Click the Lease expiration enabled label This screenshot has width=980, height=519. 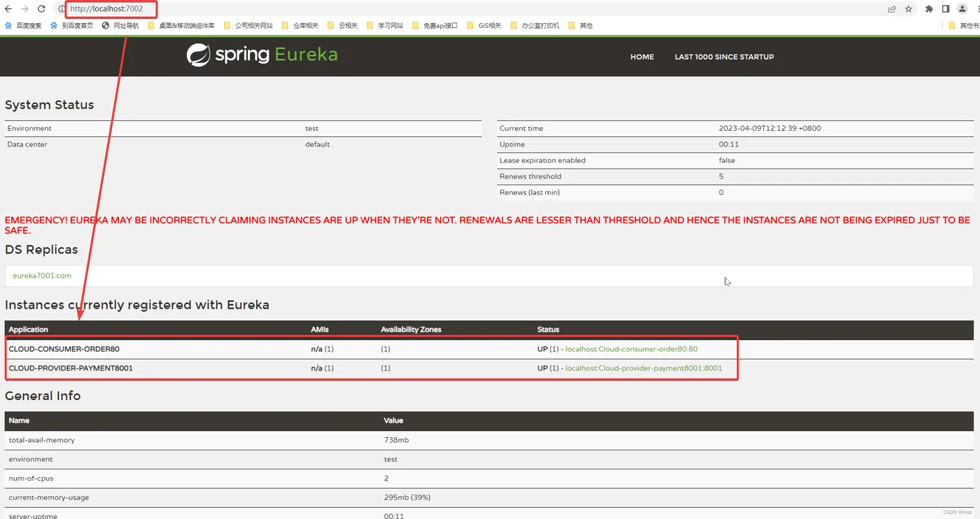point(542,161)
